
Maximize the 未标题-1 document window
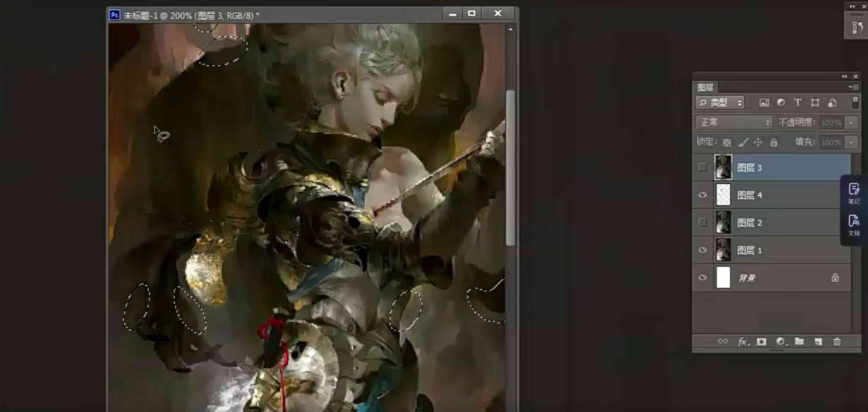click(471, 13)
